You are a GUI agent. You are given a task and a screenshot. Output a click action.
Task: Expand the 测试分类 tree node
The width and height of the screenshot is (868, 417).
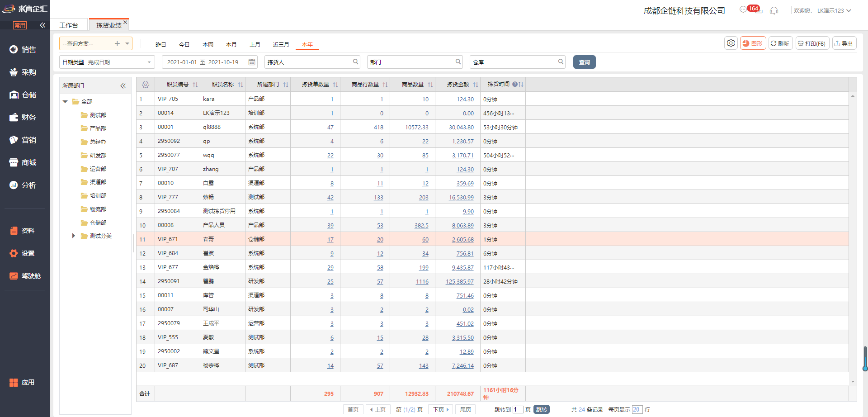coord(73,236)
